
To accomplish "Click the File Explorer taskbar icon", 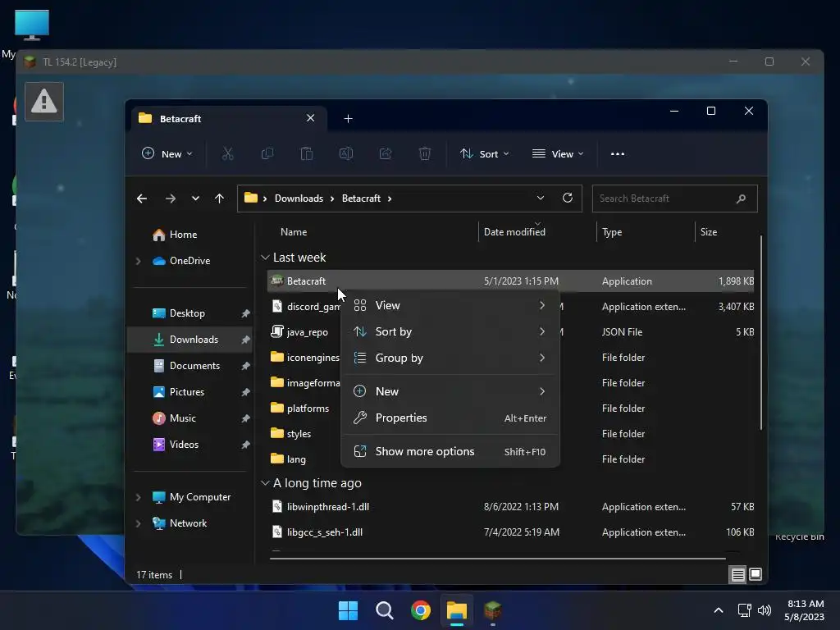I will pyautogui.click(x=457, y=610).
